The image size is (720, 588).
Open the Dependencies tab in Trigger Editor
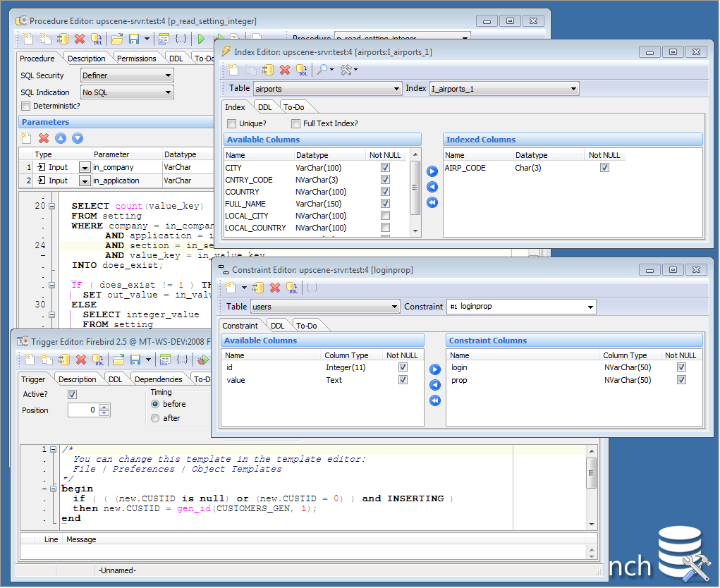click(x=159, y=379)
